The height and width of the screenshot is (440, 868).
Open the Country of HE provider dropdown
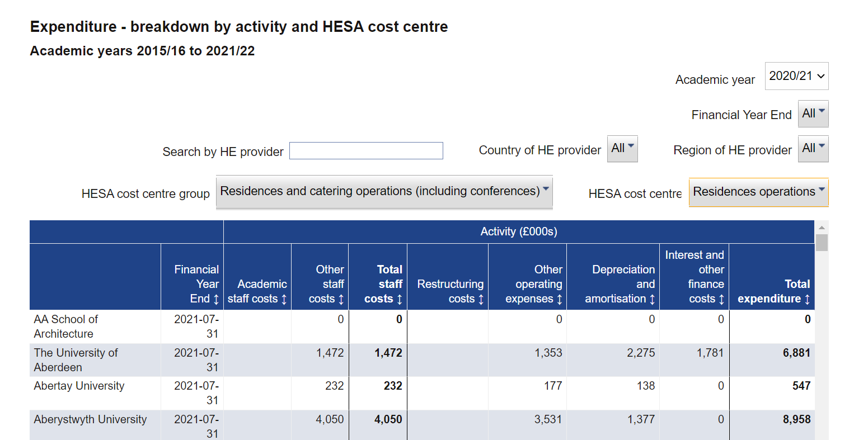tap(622, 149)
